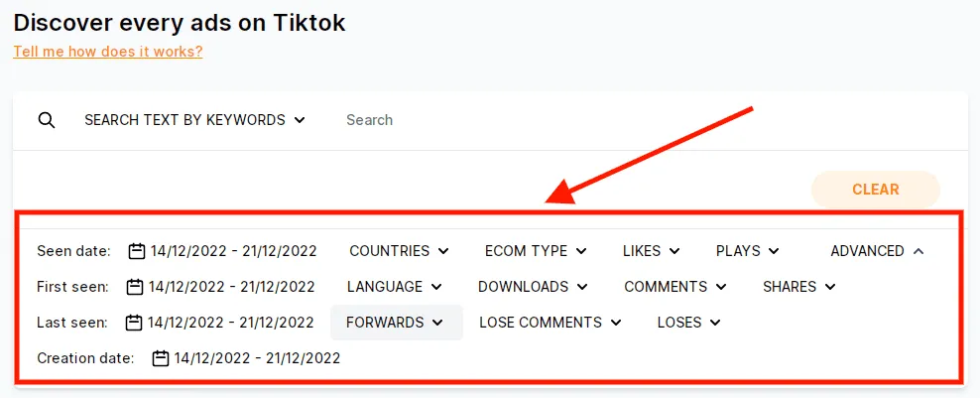Click the Last seen calendar icon
This screenshot has width=980, height=398.
[135, 323]
